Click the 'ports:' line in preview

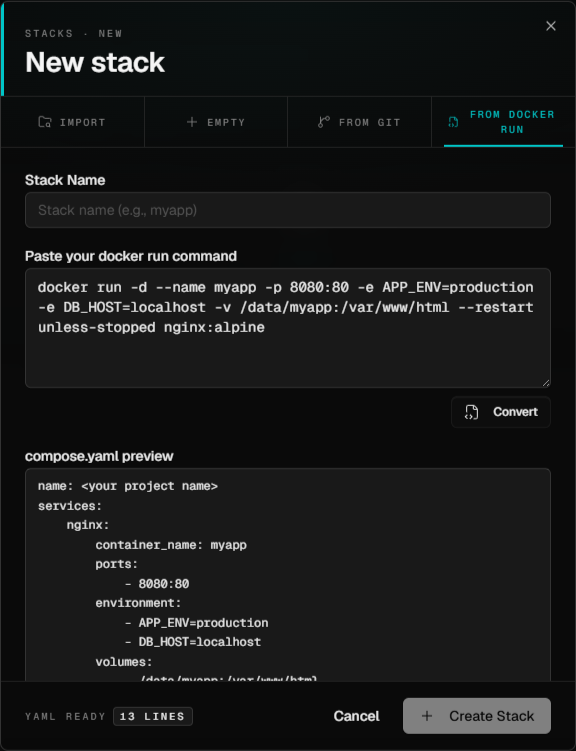pos(116,564)
